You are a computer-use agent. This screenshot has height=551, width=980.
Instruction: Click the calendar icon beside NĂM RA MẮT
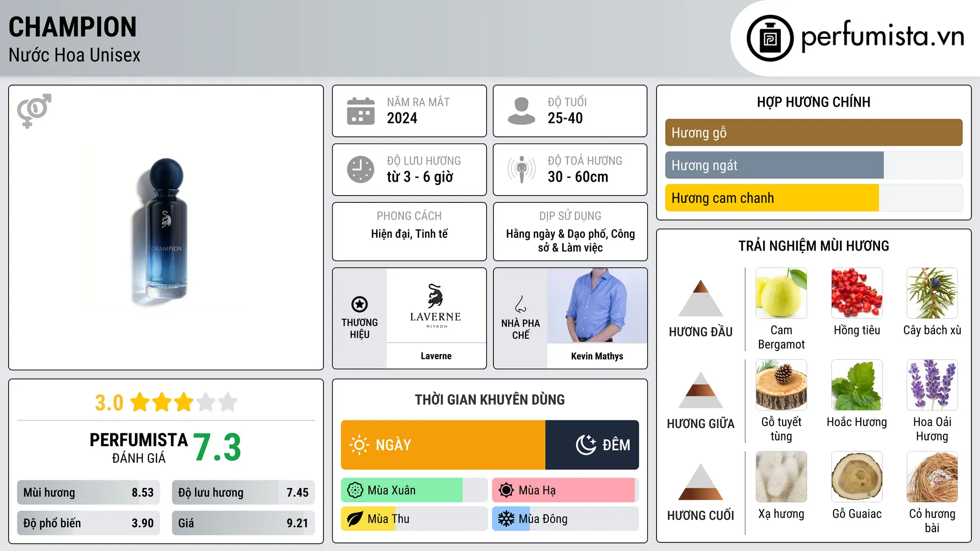[x=361, y=111]
